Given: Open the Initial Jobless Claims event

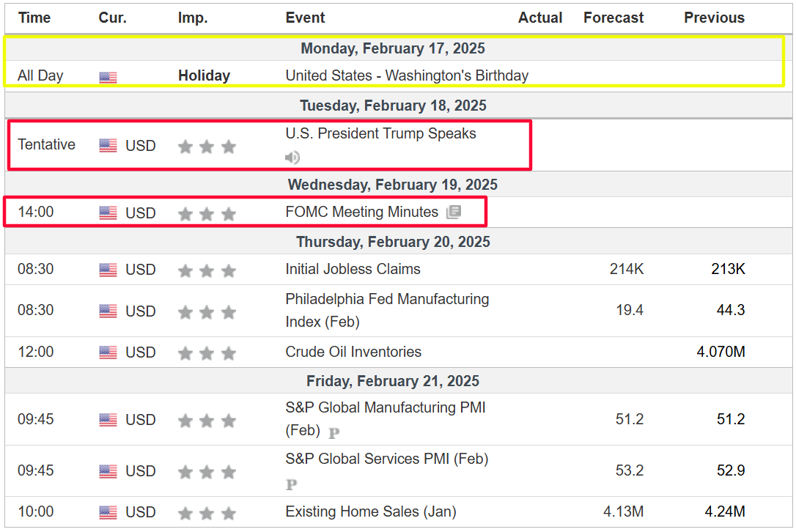Looking at the screenshot, I should tap(353, 269).
